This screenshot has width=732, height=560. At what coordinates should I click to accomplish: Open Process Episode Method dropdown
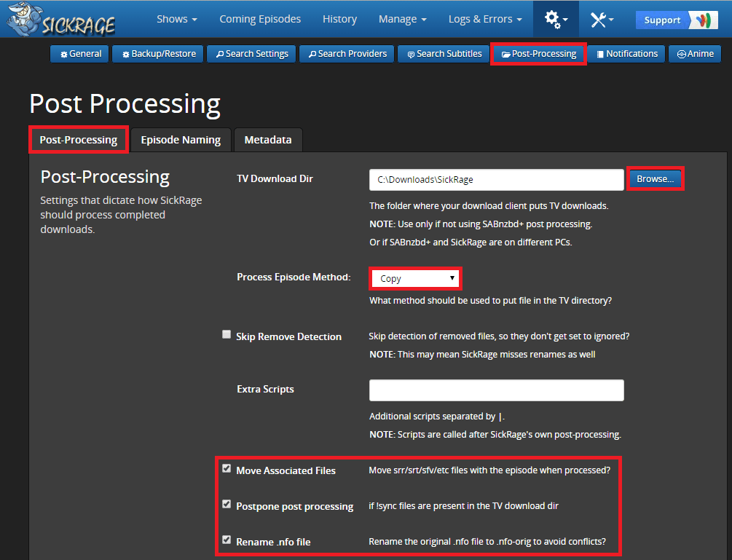415,278
